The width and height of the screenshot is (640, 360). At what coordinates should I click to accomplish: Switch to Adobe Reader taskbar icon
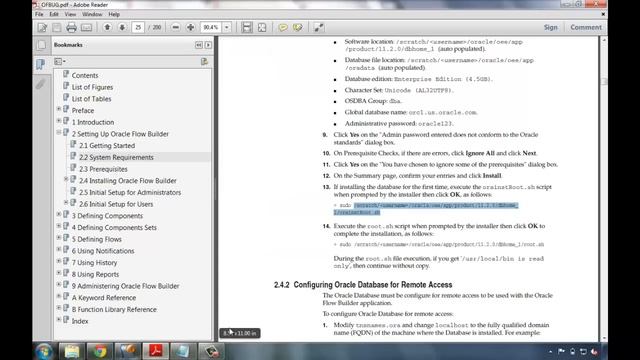[155, 351]
